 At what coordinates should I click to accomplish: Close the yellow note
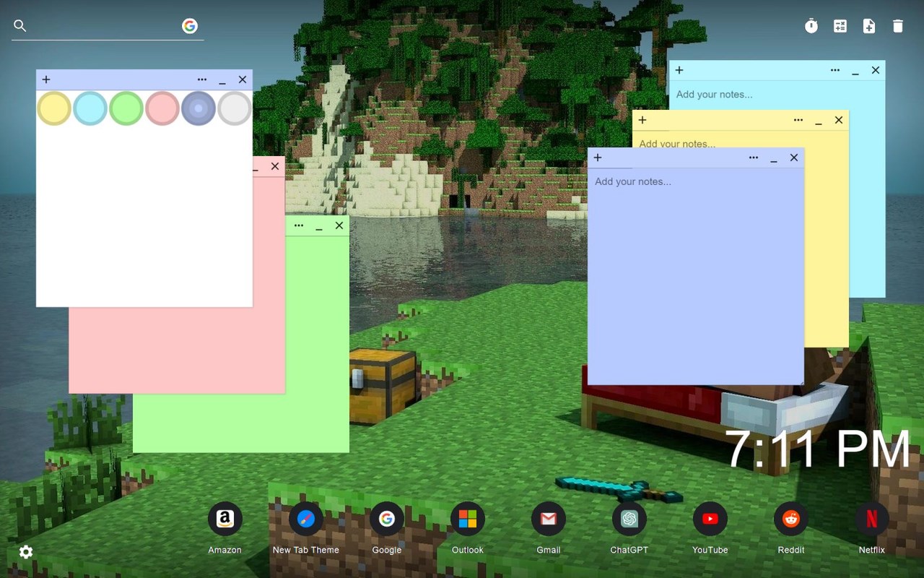point(839,120)
